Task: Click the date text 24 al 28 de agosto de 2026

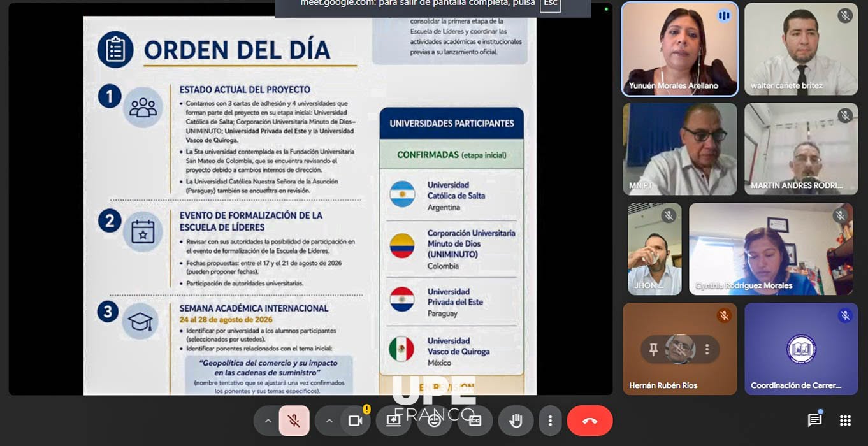Action: (226, 320)
